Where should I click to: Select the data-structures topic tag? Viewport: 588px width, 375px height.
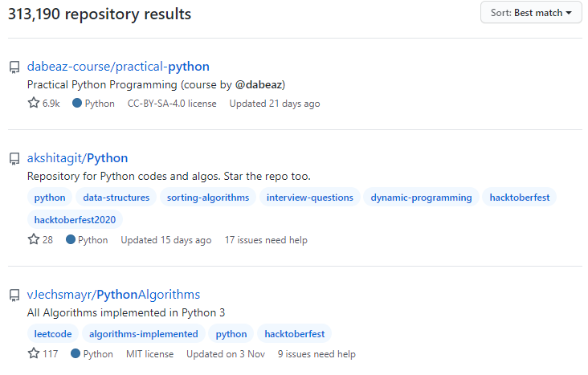[x=116, y=198]
